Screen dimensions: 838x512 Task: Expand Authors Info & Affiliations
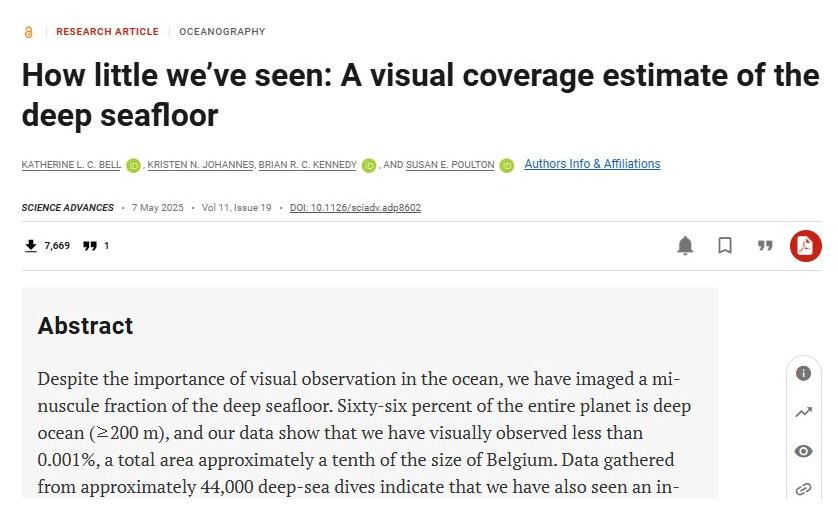592,164
